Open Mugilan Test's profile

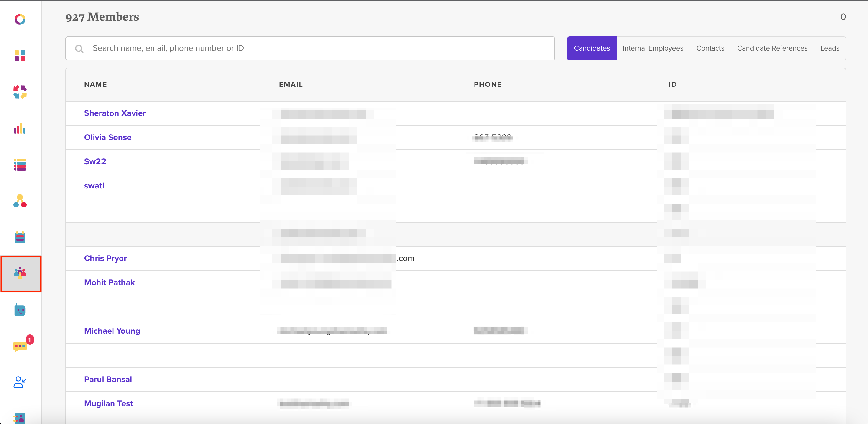108,403
